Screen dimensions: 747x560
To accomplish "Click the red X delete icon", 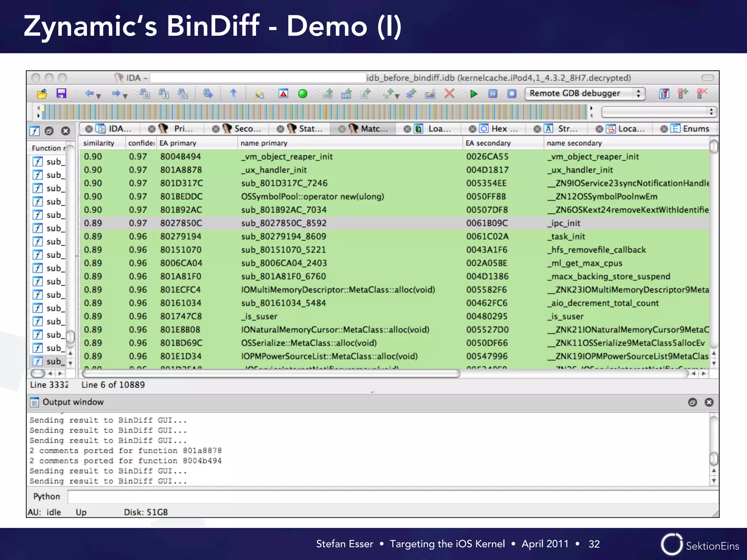I will (x=449, y=93).
